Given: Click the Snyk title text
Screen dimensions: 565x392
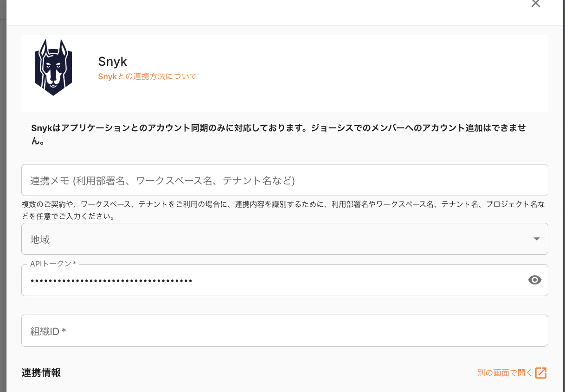Looking at the screenshot, I should tap(113, 62).
